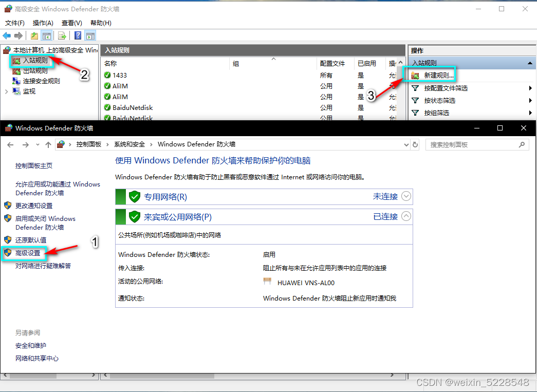Screen dimensions: 537x392
Task: Open 启用或关闭 Windows Defender 防火墙 link
Action: tap(45, 223)
